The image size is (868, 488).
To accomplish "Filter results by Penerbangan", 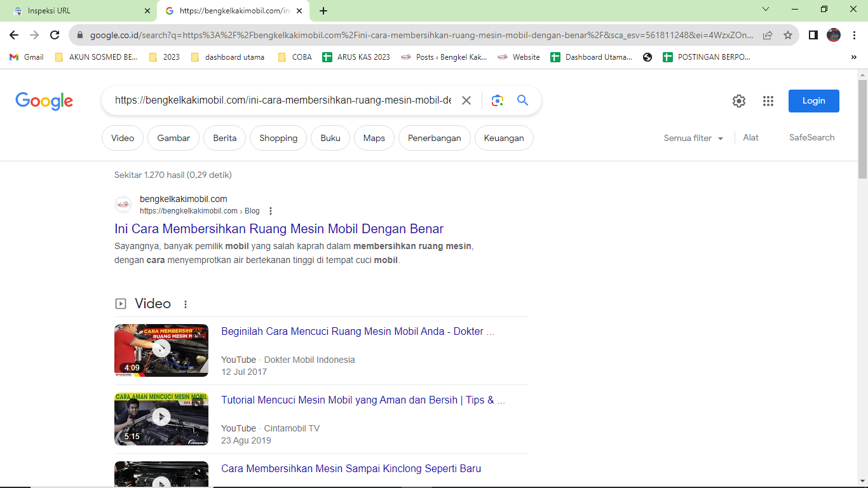I will [435, 138].
